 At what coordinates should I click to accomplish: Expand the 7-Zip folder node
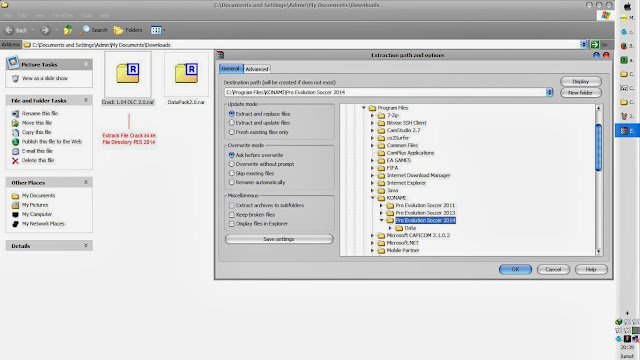tap(372, 116)
